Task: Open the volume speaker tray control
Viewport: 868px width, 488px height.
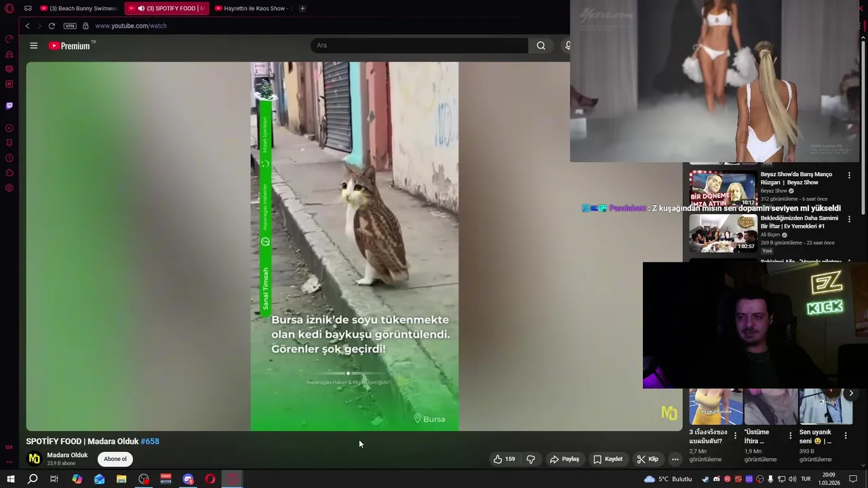Action: 792,479
